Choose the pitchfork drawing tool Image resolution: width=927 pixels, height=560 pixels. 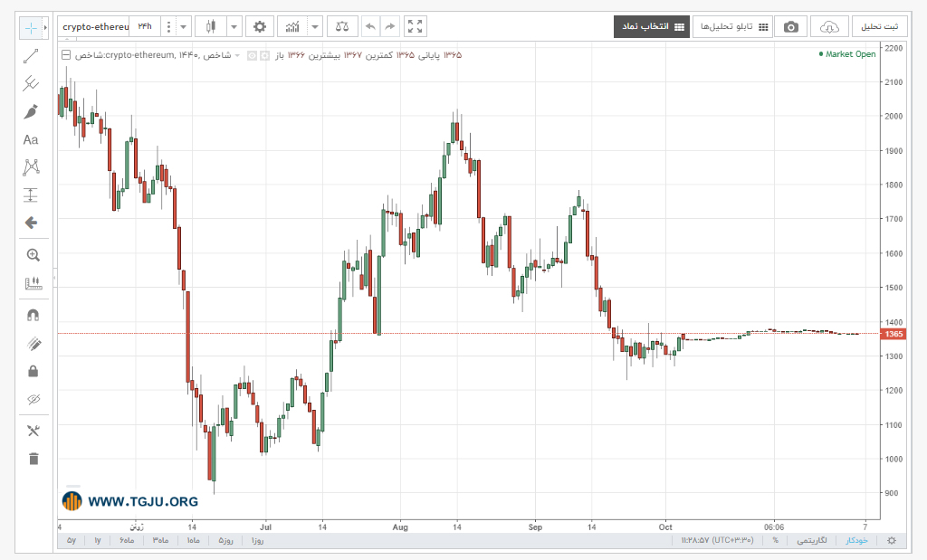click(x=31, y=83)
